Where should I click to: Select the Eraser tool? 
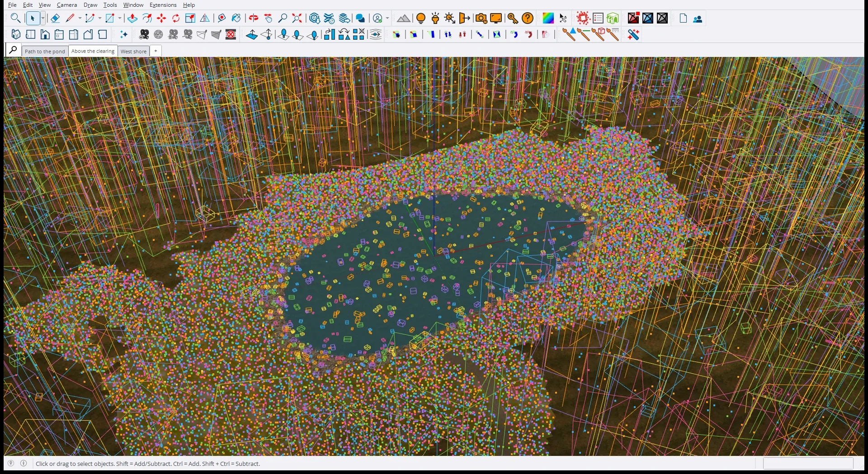[x=55, y=19]
